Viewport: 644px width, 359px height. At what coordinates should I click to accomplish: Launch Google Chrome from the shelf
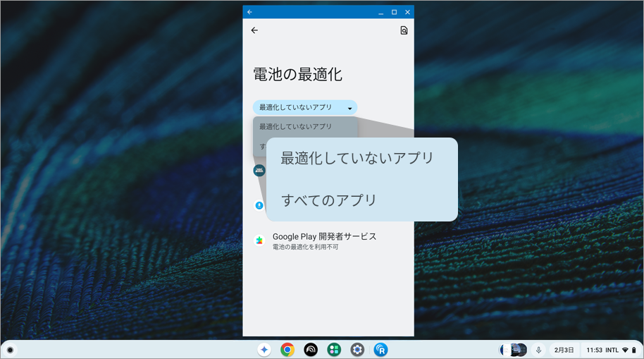pos(287,350)
